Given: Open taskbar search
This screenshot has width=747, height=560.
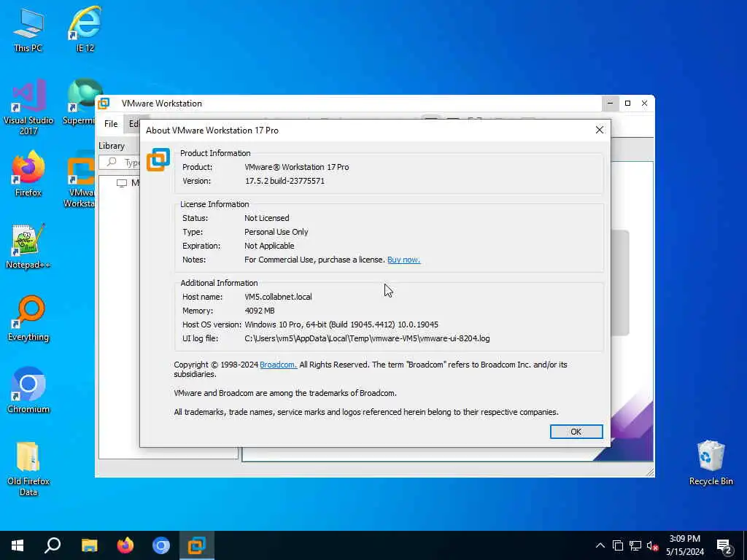Looking at the screenshot, I should pyautogui.click(x=53, y=545).
